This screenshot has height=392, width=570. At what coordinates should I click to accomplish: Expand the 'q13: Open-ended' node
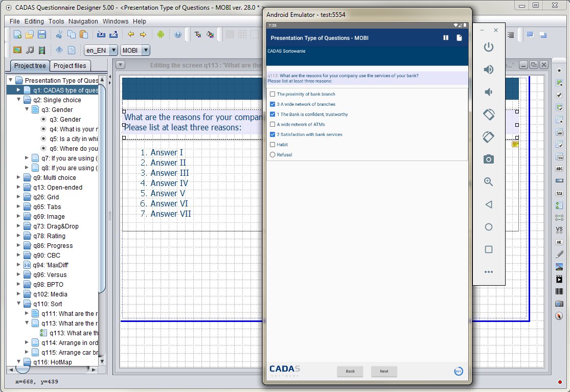point(18,187)
